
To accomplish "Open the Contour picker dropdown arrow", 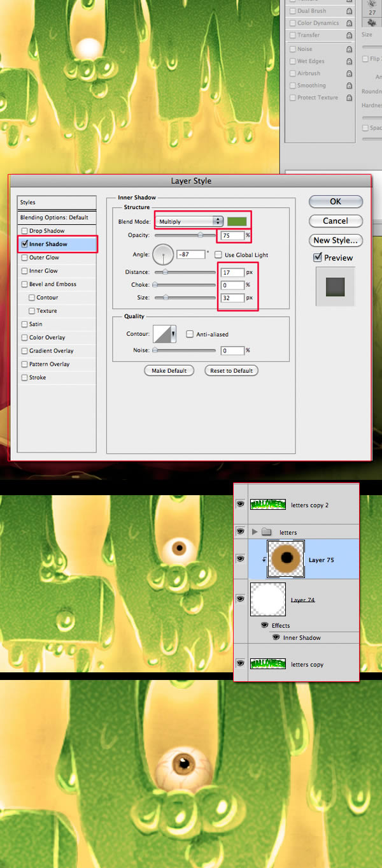I will [x=173, y=334].
